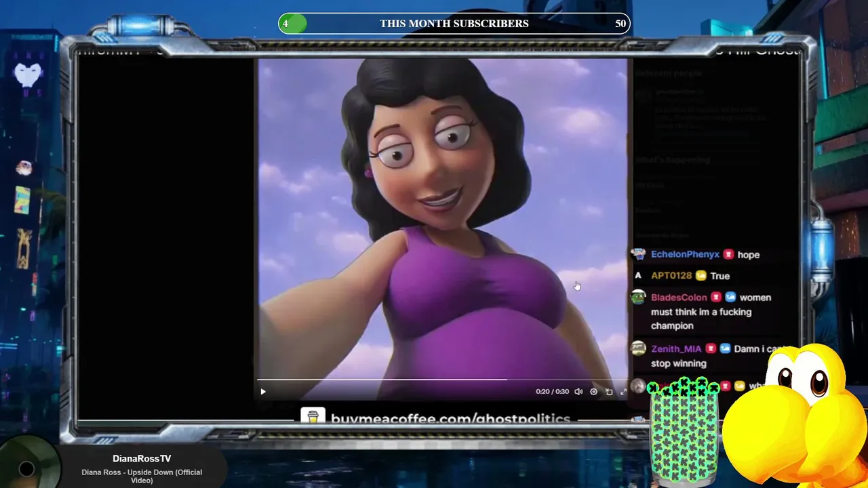Click the THIS MONTH SUBSCRIBERS goal bar title
The width and height of the screenshot is (868, 488).
454,24
